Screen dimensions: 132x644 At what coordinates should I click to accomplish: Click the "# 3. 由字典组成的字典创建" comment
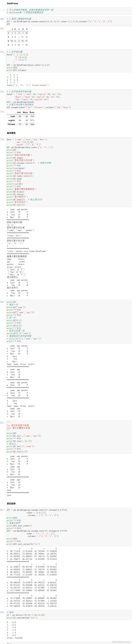coord(19,92)
